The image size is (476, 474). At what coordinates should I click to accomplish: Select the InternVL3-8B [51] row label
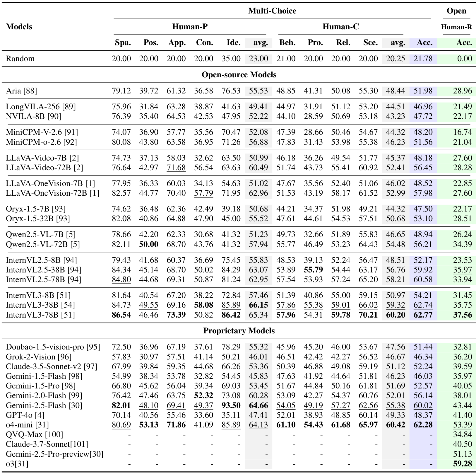pyautogui.click(x=38, y=295)
